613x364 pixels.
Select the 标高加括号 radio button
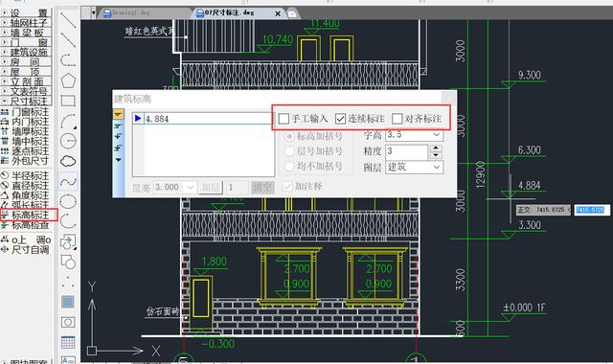click(x=289, y=136)
